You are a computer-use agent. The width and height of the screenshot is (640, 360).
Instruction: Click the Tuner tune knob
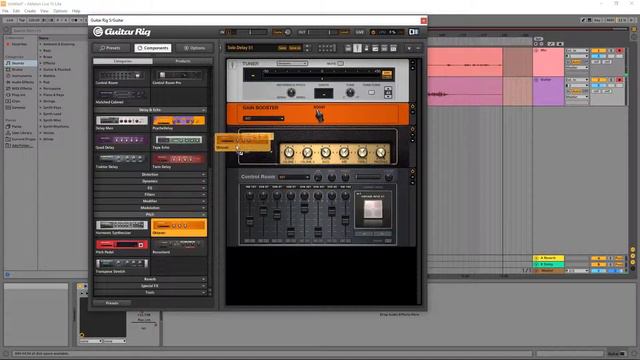click(350, 93)
